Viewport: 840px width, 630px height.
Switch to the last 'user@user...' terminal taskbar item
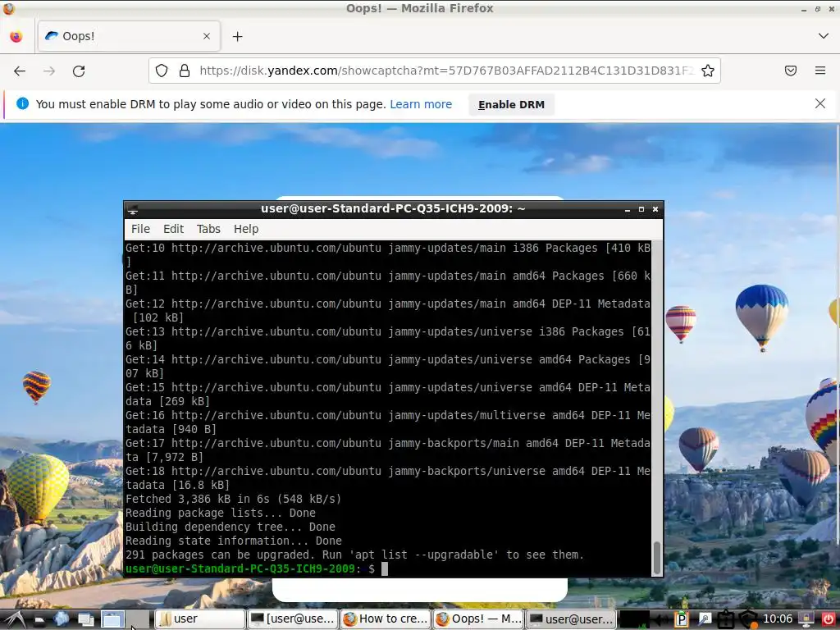pyautogui.click(x=571, y=619)
